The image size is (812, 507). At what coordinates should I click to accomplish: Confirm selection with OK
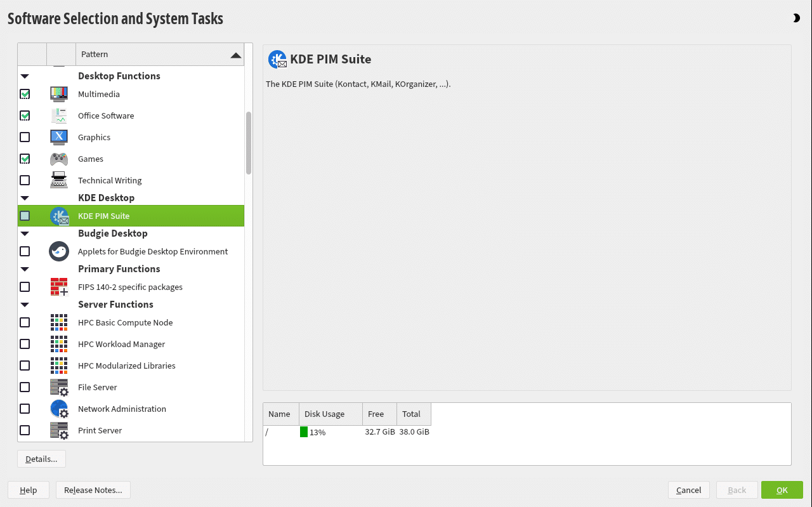click(782, 490)
